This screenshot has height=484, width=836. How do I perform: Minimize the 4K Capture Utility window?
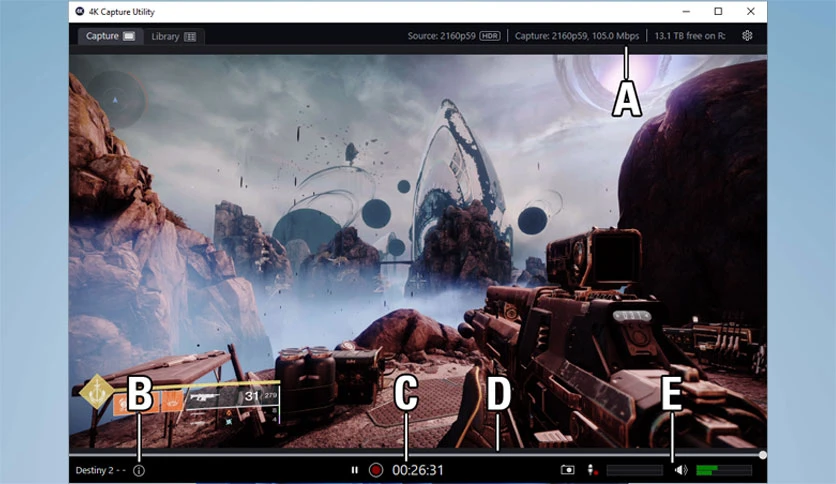tap(686, 11)
